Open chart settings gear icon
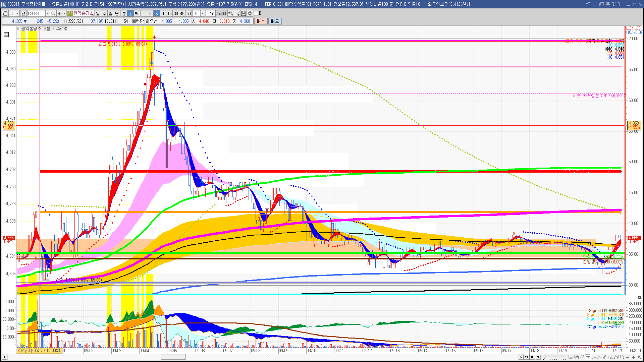This screenshot has height=362, width=644. (x=250, y=13)
